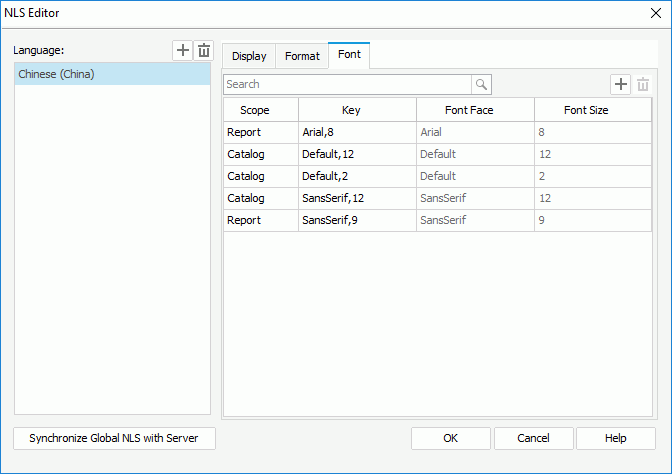
Task: Edit the Arial font face cell
Action: pos(475,132)
